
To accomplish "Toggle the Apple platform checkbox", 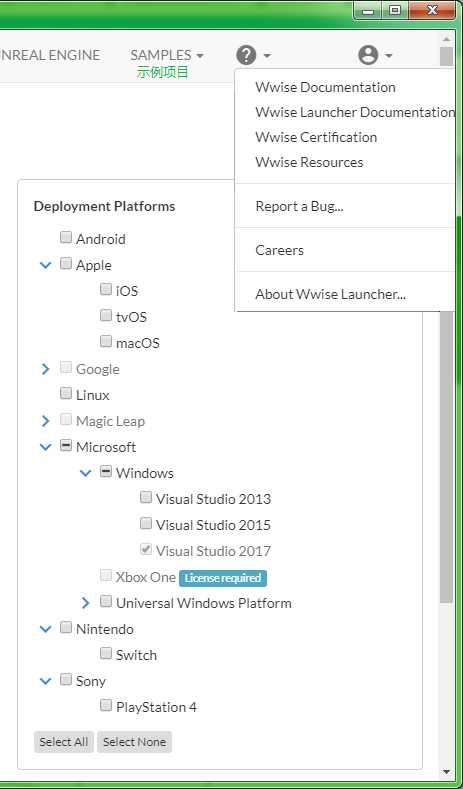I will pos(66,263).
